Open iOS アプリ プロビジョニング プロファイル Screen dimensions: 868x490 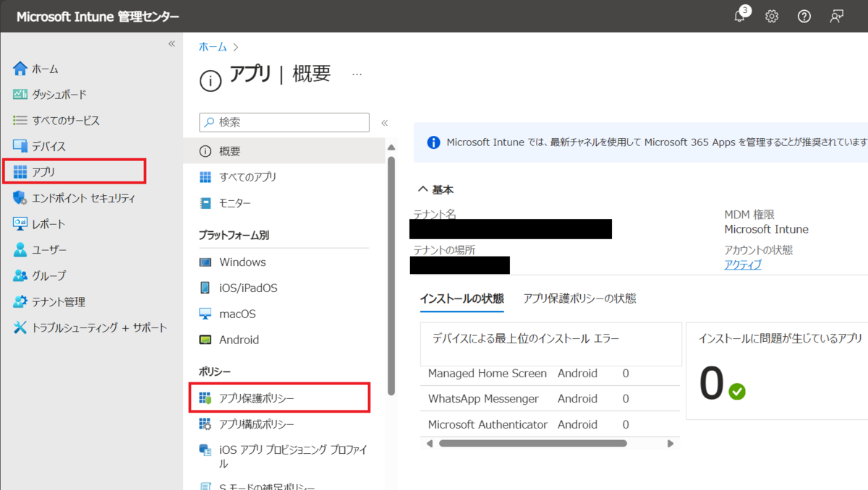coord(284,456)
